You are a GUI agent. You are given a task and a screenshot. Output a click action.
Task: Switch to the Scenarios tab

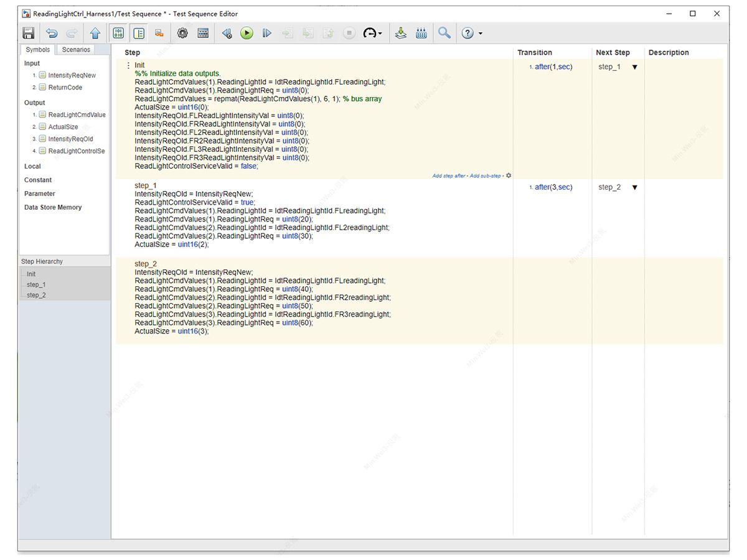pyautogui.click(x=75, y=49)
